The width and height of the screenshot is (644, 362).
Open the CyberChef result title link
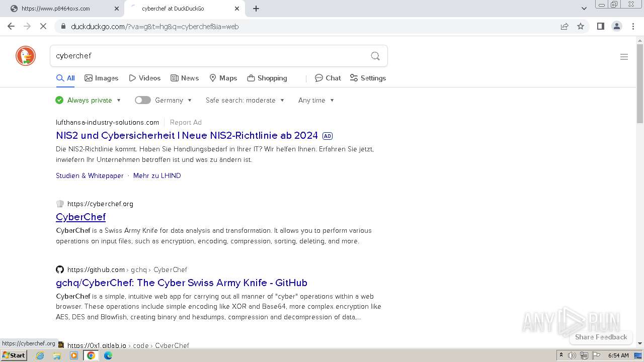[80, 217]
